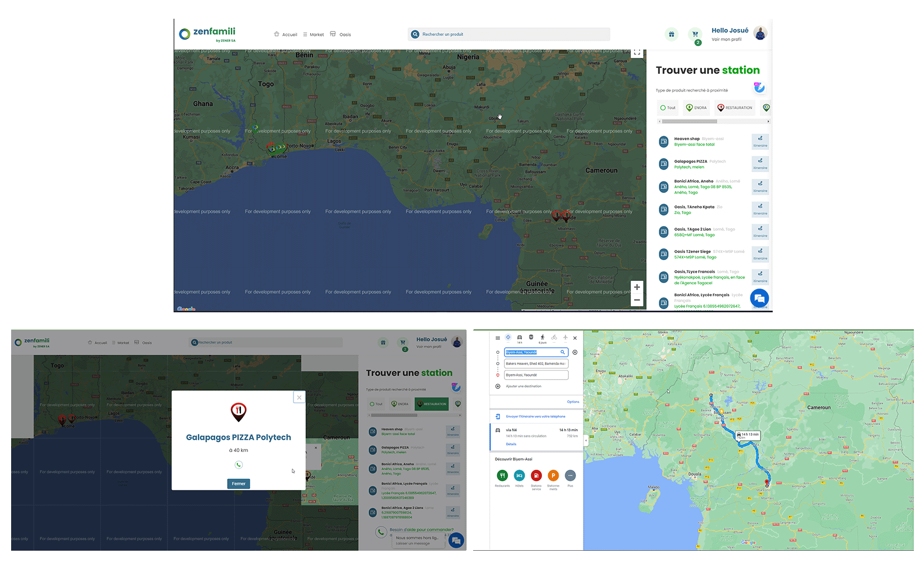Open Plus categories in Google Maps

click(570, 475)
